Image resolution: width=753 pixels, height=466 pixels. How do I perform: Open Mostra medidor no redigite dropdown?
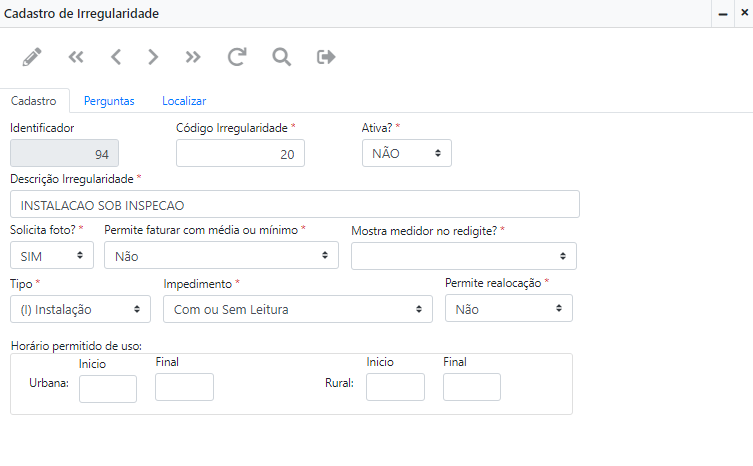point(463,256)
